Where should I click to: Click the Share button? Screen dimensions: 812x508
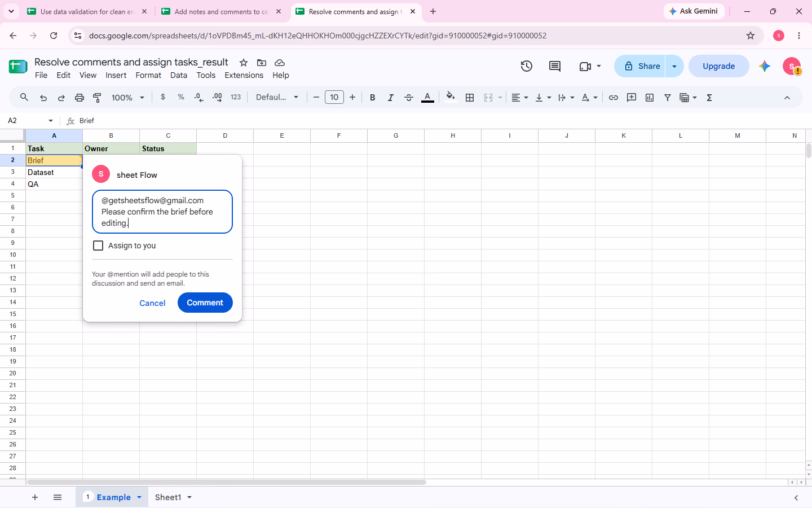pos(641,66)
